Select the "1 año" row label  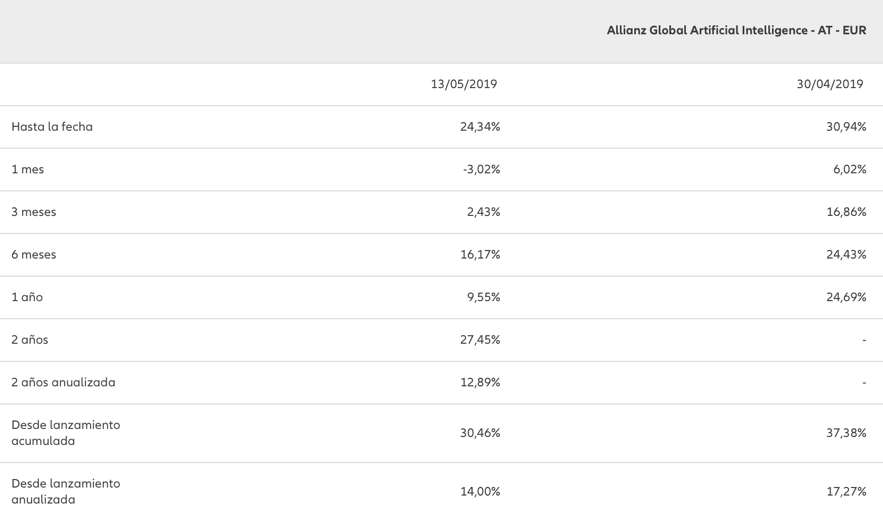click(x=27, y=297)
